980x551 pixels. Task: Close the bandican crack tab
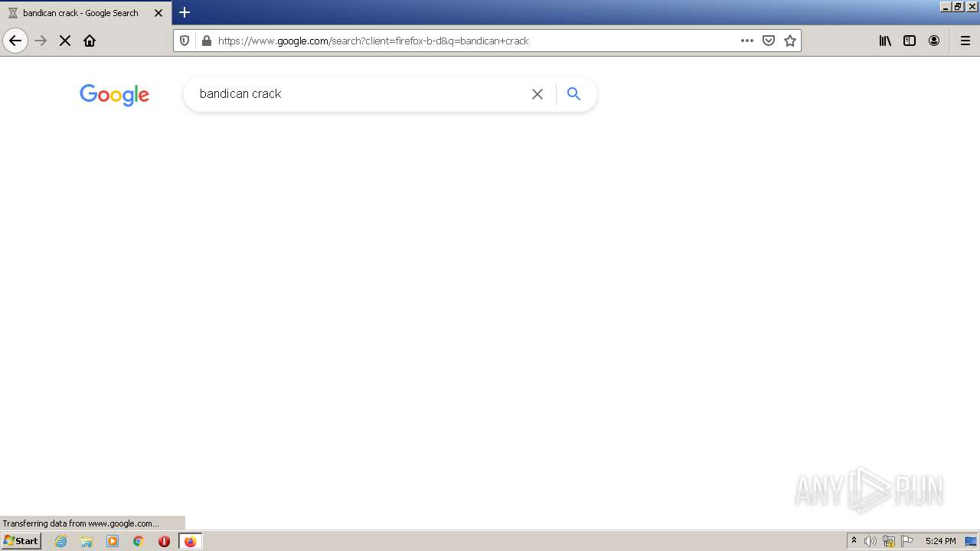[x=158, y=13]
